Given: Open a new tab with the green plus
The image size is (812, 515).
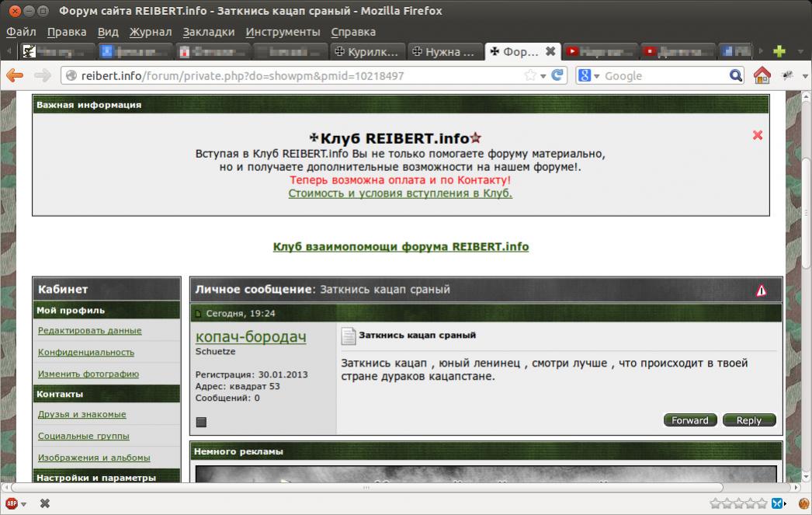Looking at the screenshot, I should (x=779, y=51).
